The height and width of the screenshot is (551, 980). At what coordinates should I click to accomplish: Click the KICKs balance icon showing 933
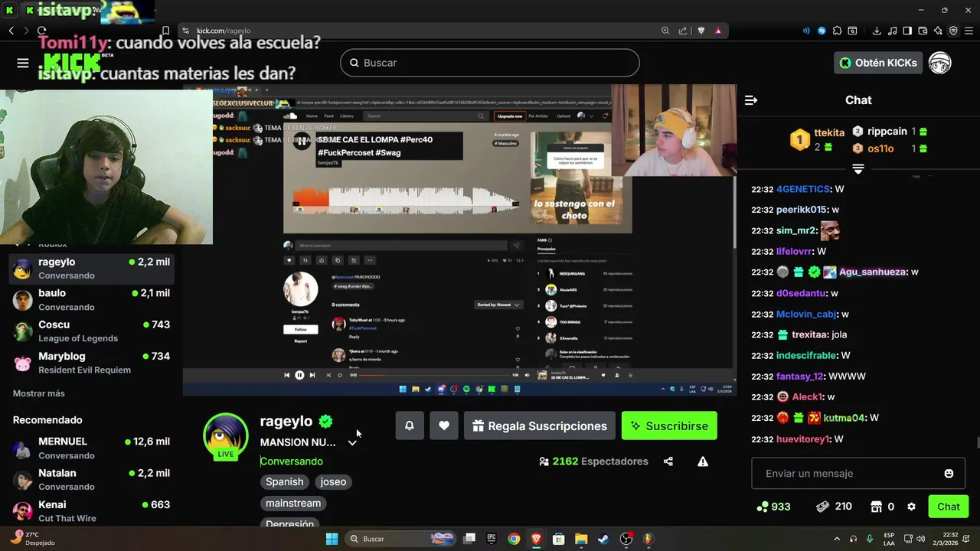point(762,507)
